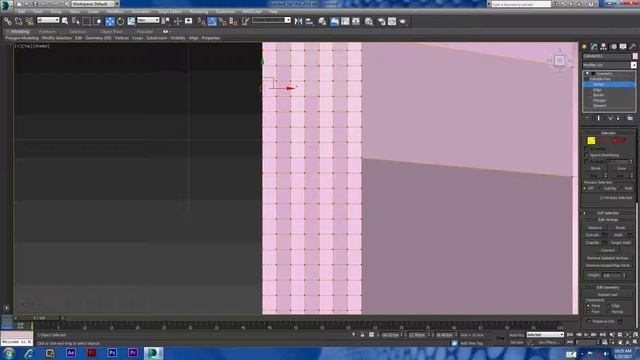Click the Align tool icon

[x=309, y=21]
